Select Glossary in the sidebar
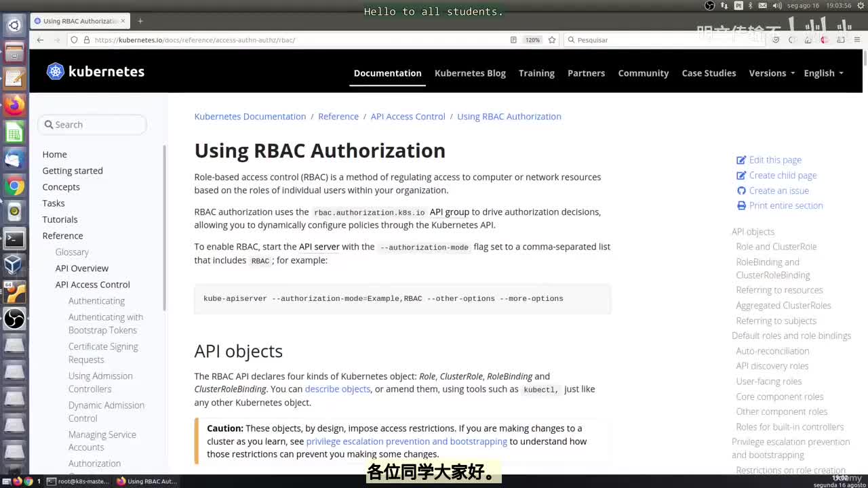Screen dimensions: 868x488 [72, 252]
